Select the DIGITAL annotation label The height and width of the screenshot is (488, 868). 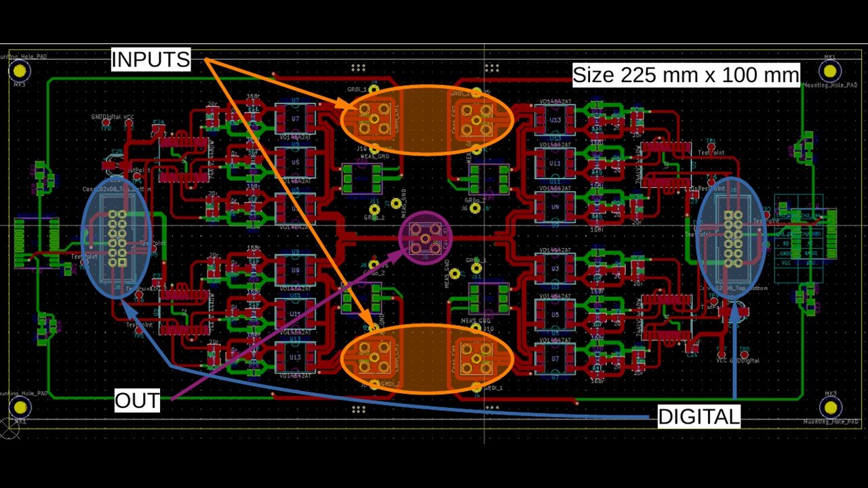coord(698,417)
